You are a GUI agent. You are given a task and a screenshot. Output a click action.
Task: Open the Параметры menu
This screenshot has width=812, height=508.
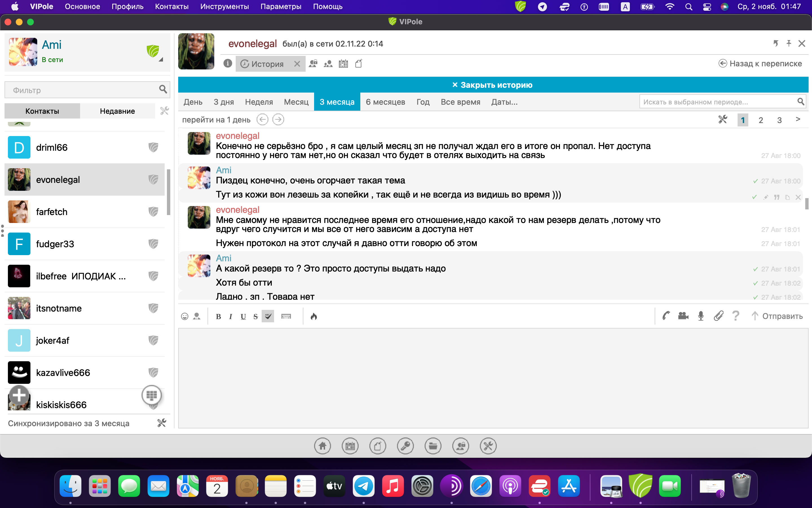tap(281, 6)
